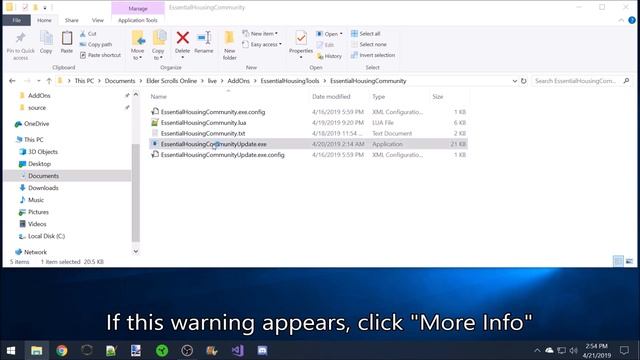Select EssentialHousingCommunity.lua file

(203, 122)
